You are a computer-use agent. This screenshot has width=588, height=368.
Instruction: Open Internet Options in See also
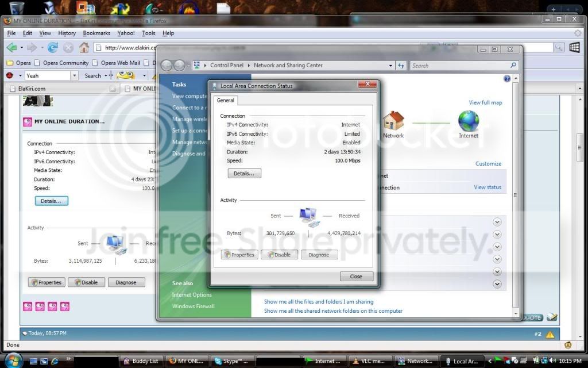(192, 295)
